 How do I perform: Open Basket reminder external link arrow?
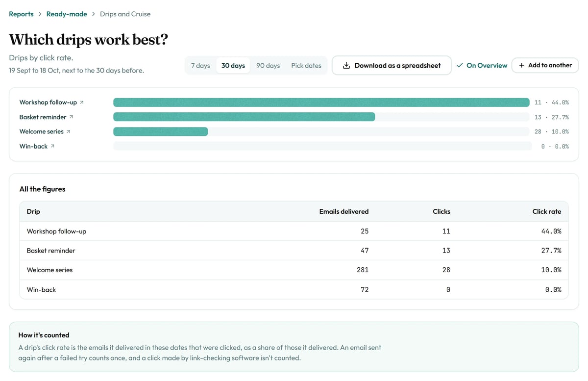point(72,117)
